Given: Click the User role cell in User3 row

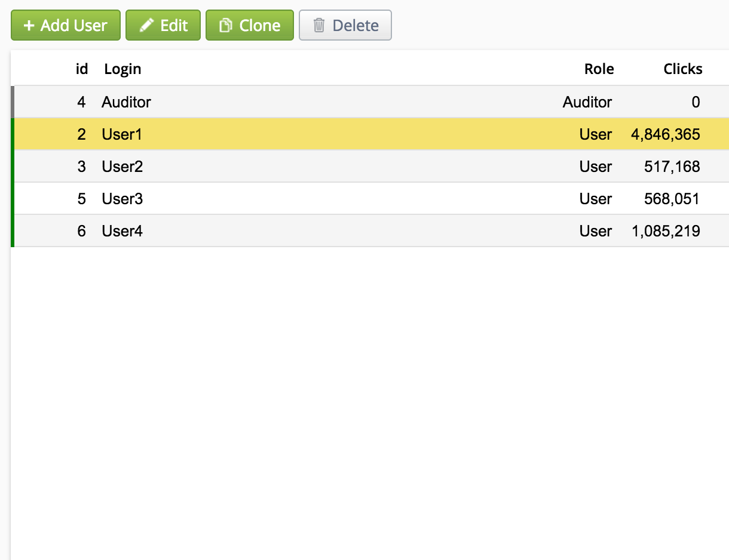Looking at the screenshot, I should [596, 199].
